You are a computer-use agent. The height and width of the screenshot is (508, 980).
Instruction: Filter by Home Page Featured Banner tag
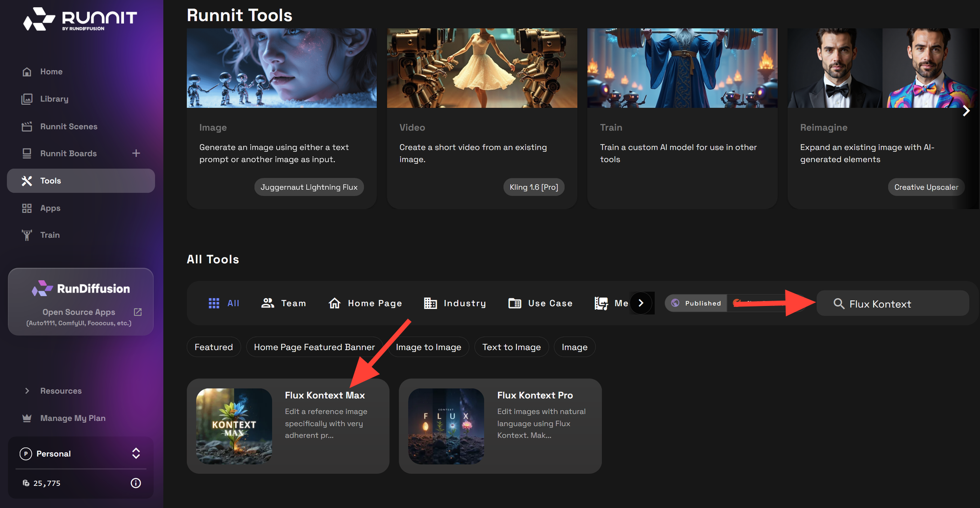(314, 347)
